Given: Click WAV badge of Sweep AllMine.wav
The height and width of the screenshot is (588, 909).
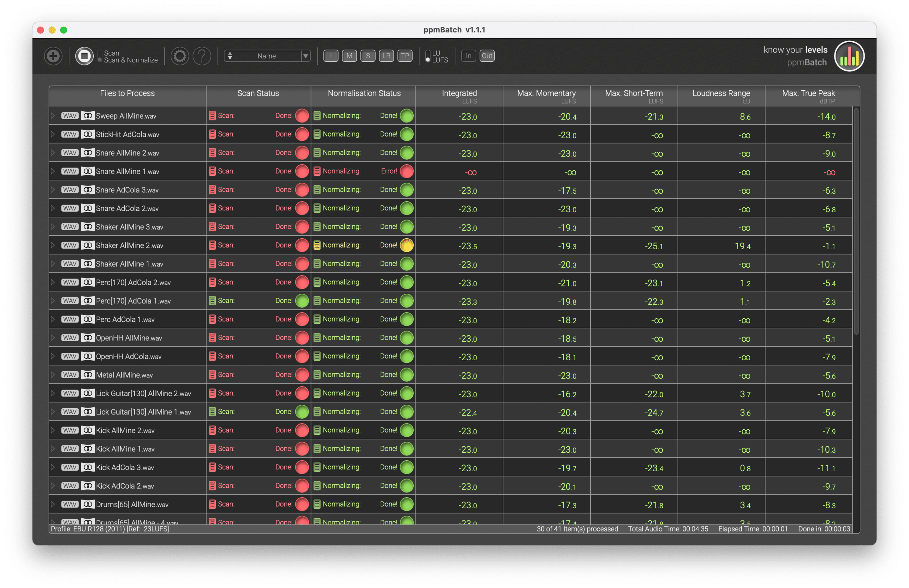Looking at the screenshot, I should coord(70,116).
